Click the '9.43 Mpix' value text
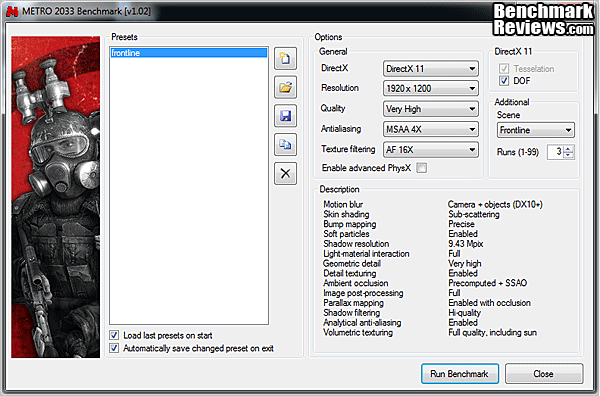Viewport: 600px width, 396px height. (x=466, y=244)
